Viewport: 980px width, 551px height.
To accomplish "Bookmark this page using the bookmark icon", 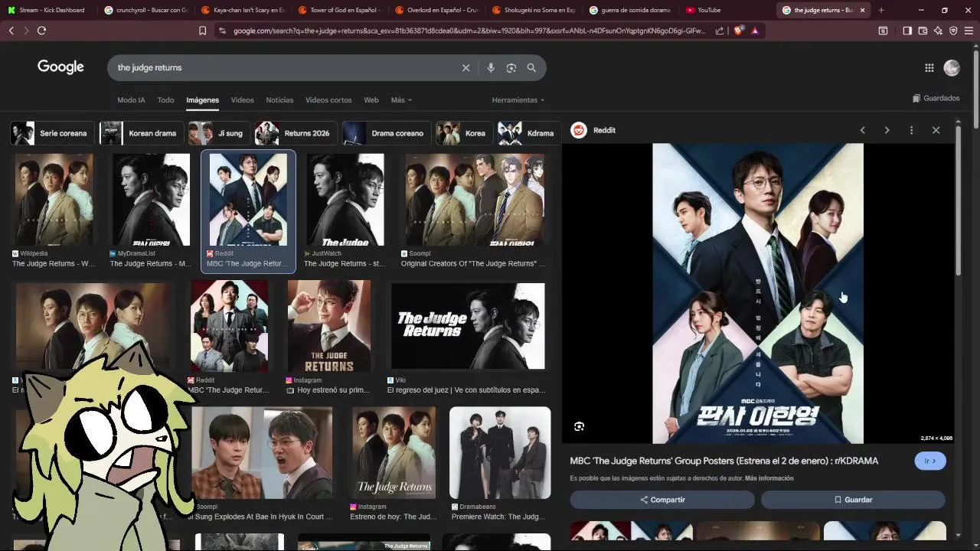I will point(202,31).
